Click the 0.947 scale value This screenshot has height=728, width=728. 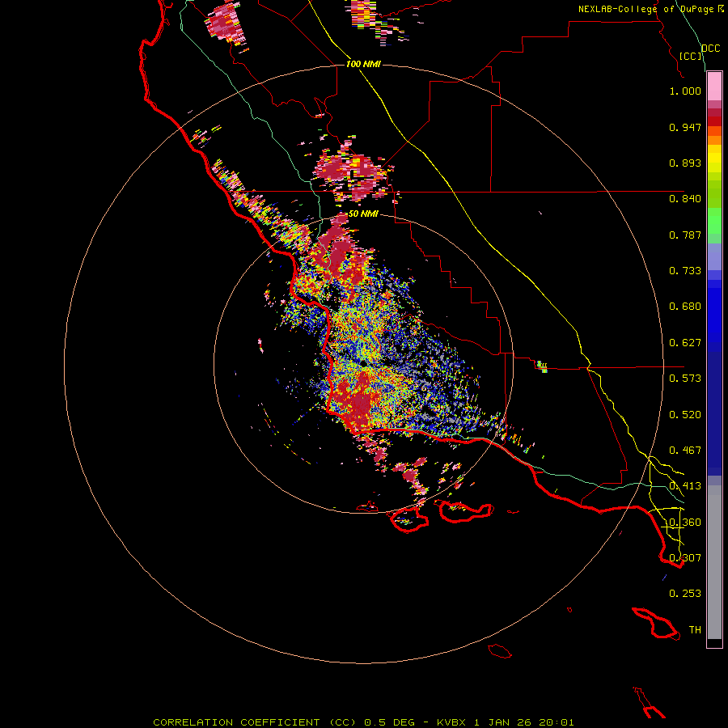[x=685, y=127]
